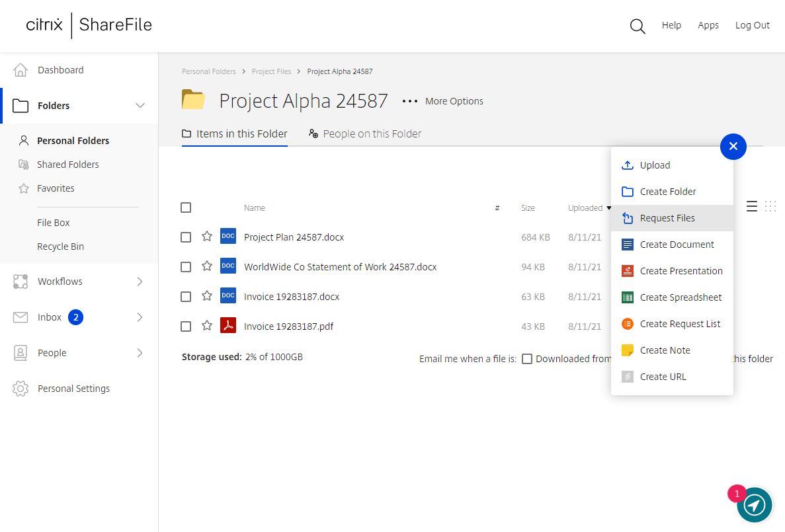Click the search magnifier icon
This screenshot has height=532, width=785.
point(638,26)
